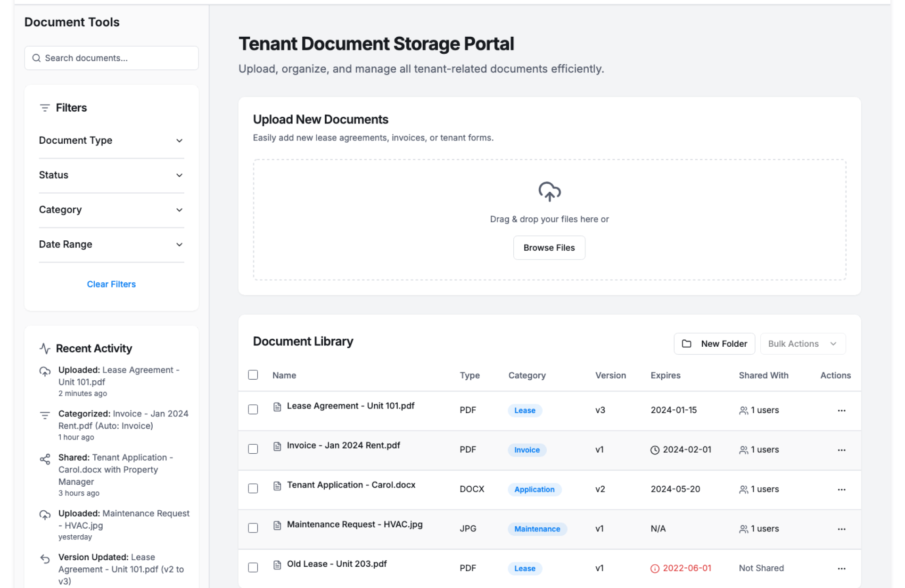This screenshot has width=905, height=588.
Task: Tick checkbox for Maintenance Request - HVAC.jpg
Action: click(x=253, y=528)
